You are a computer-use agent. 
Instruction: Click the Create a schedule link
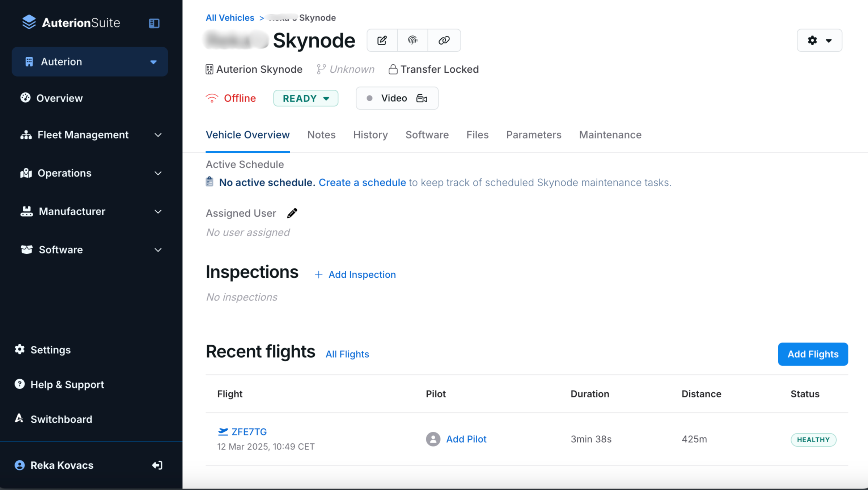point(362,183)
